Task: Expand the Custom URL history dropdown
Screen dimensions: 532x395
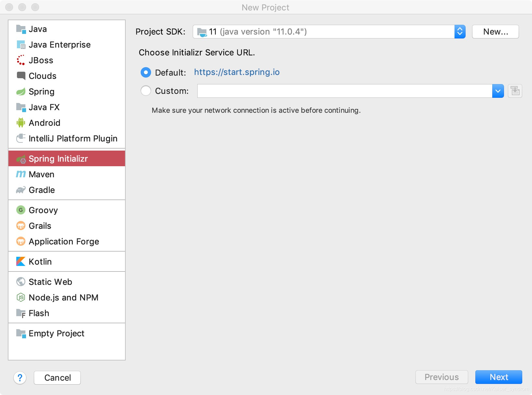Action: coord(498,91)
